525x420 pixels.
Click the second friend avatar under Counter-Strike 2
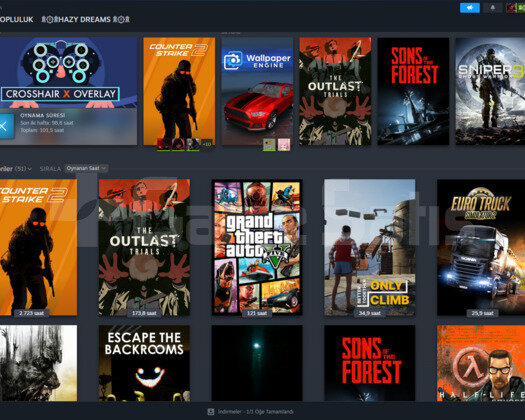tap(178, 144)
